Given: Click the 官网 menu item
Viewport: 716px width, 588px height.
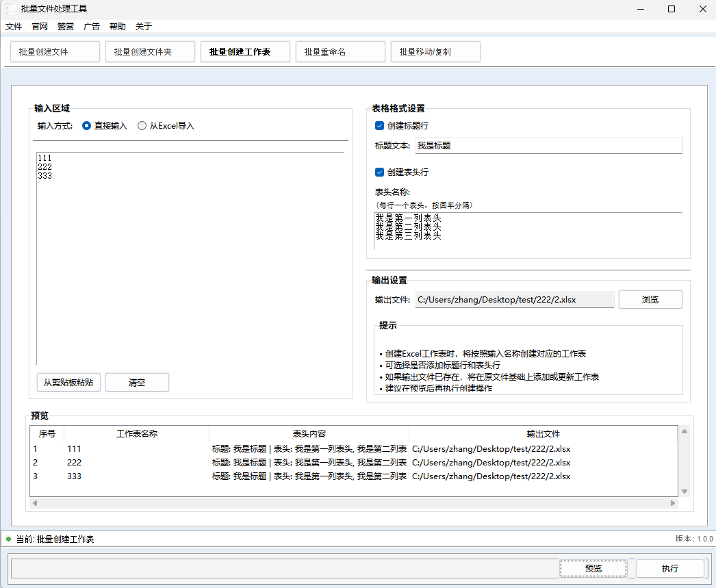Looking at the screenshot, I should (39, 26).
